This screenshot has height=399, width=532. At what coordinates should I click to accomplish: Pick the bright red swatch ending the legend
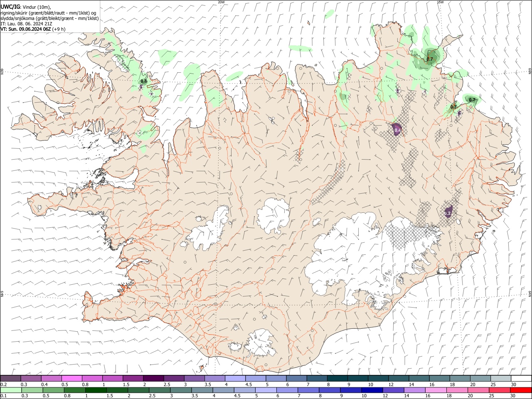[x=521, y=390]
